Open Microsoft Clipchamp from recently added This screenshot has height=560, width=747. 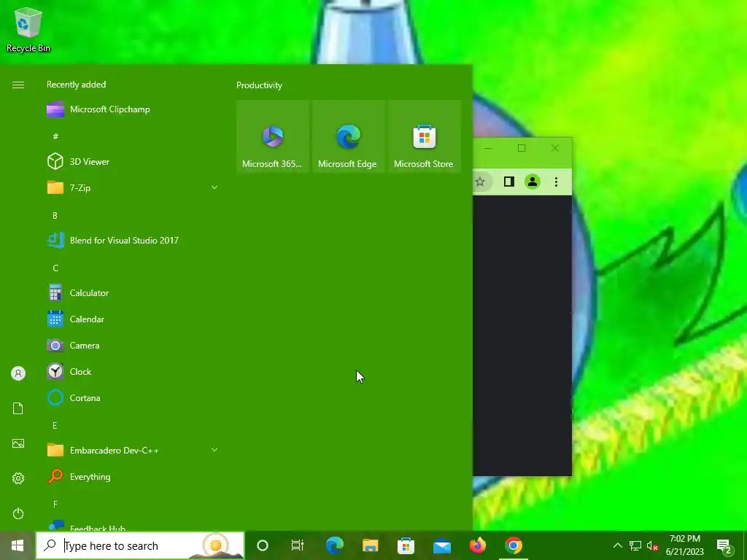(133, 109)
